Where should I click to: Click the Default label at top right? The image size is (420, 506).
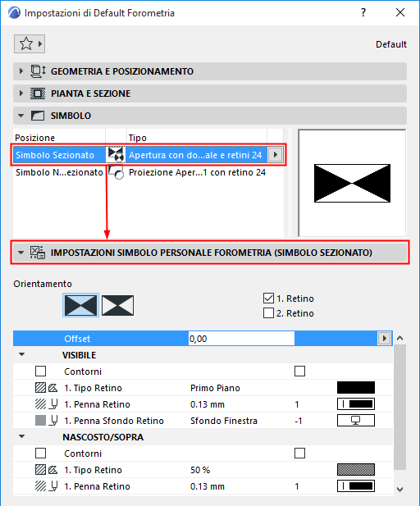click(x=391, y=44)
